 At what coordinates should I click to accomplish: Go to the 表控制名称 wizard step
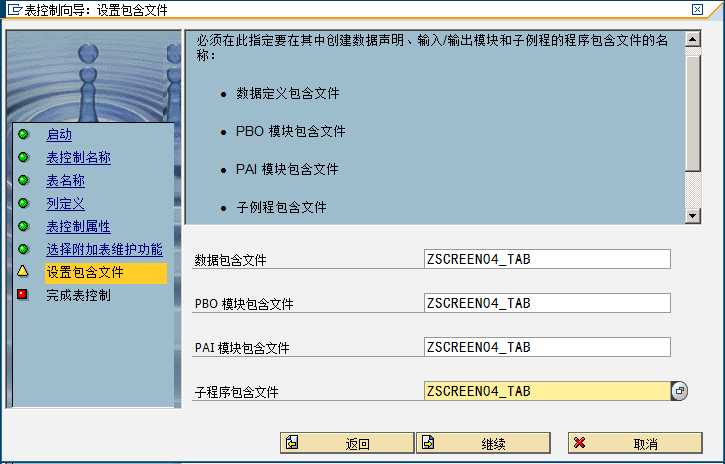tap(78, 158)
